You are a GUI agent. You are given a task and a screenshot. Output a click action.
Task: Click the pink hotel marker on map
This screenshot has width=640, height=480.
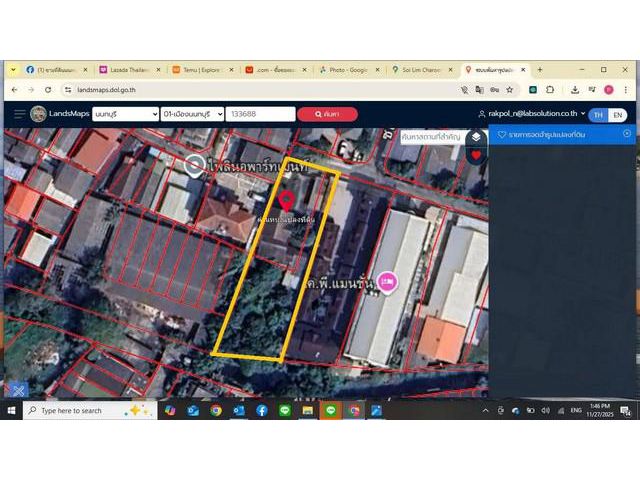pos(387,283)
